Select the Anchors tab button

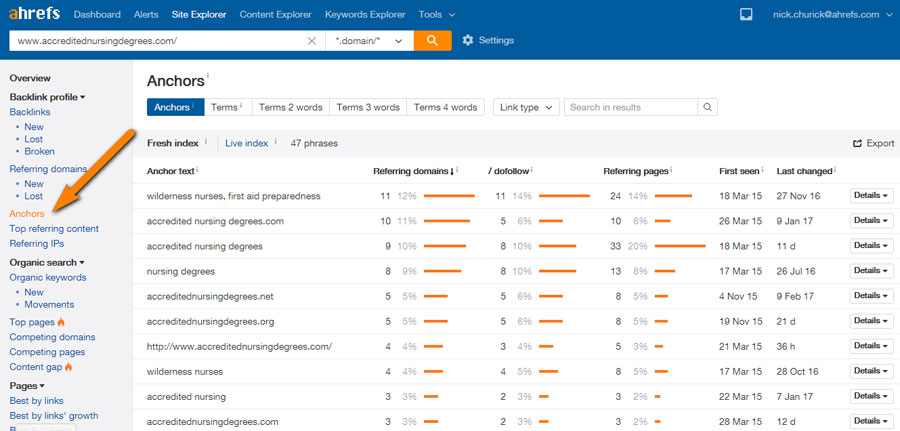coord(175,107)
